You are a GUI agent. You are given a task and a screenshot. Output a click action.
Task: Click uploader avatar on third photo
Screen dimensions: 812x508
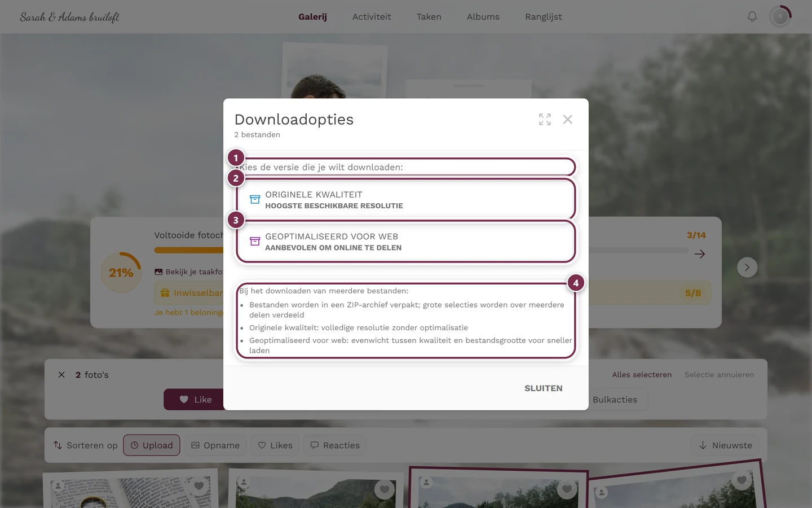(x=427, y=483)
